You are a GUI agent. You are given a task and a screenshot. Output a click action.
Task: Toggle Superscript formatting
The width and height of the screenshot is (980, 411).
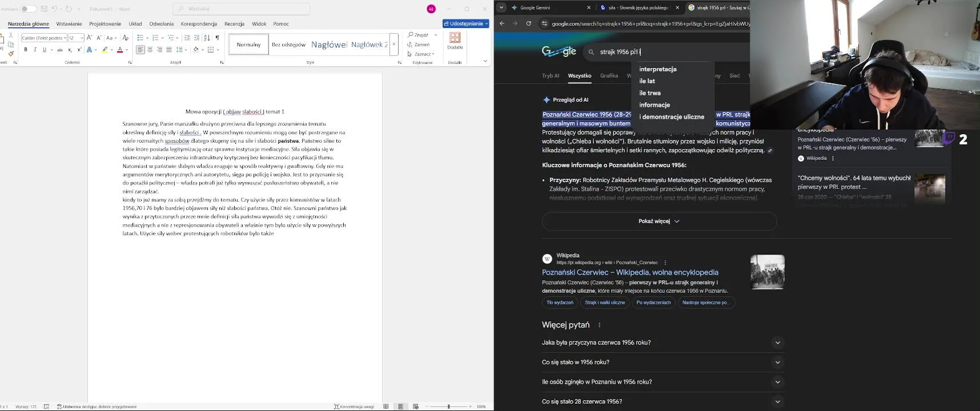click(x=79, y=50)
